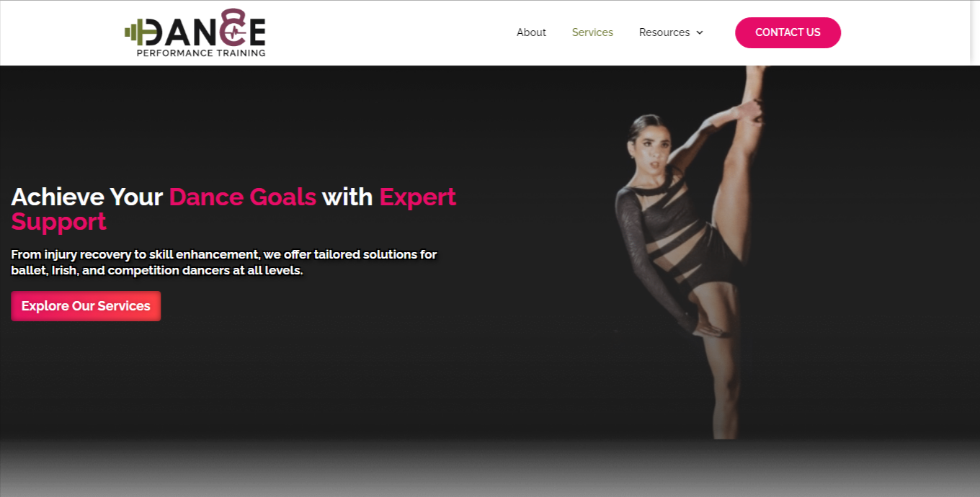Image resolution: width=980 pixels, height=497 pixels.
Task: Click the gray gradient band below the hero
Action: coord(490,468)
